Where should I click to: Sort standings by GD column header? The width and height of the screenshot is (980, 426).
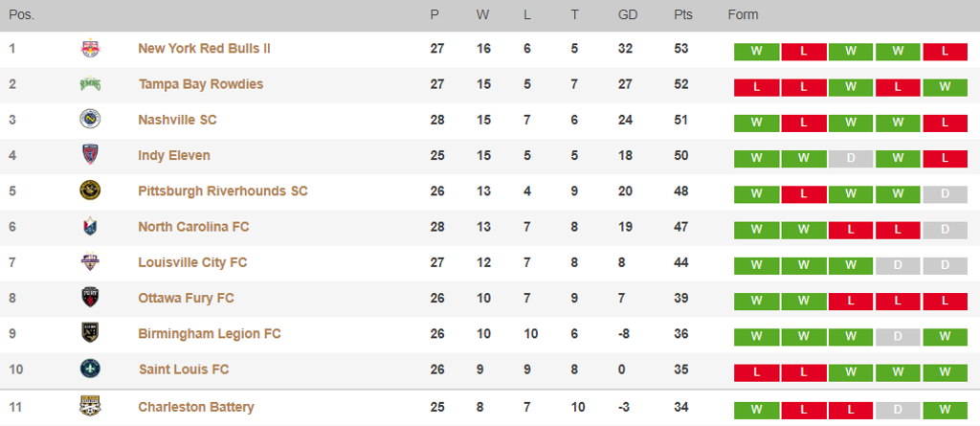[x=628, y=15]
